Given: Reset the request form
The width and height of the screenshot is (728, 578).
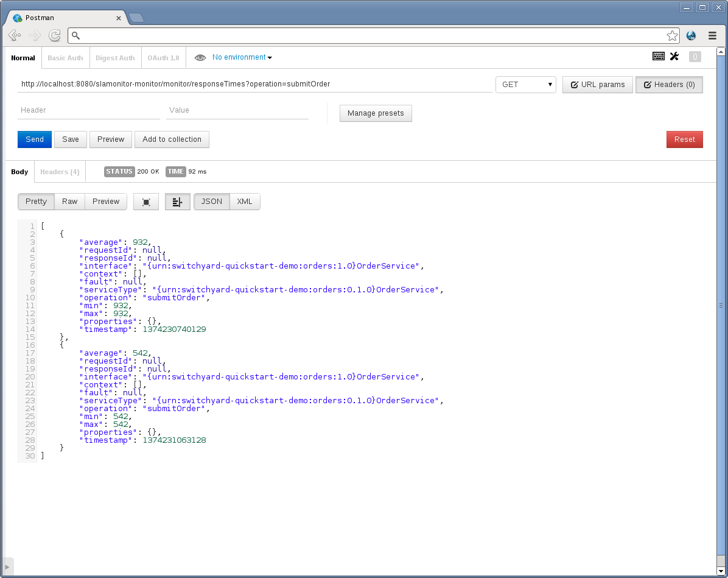Looking at the screenshot, I should coord(685,139).
